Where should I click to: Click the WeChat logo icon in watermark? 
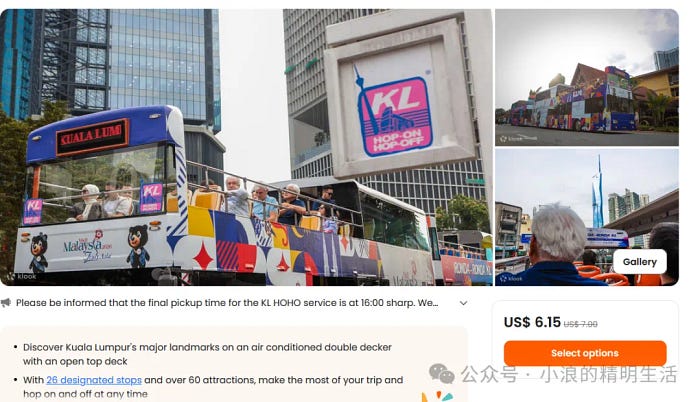[x=442, y=373]
